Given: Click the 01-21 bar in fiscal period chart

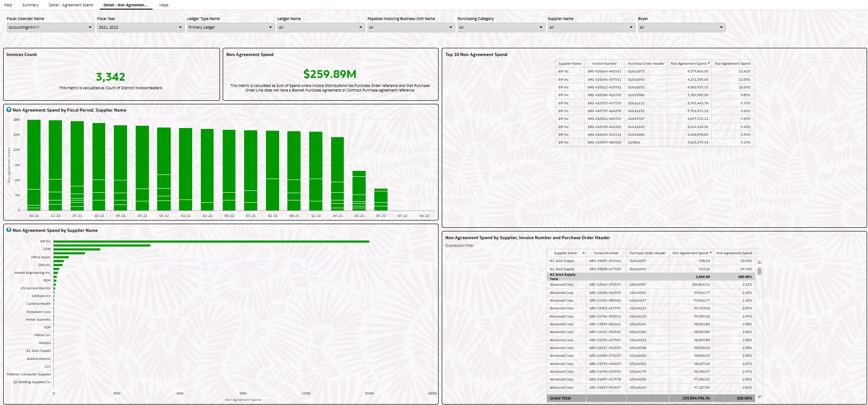Looking at the screenshot, I should (x=359, y=190).
